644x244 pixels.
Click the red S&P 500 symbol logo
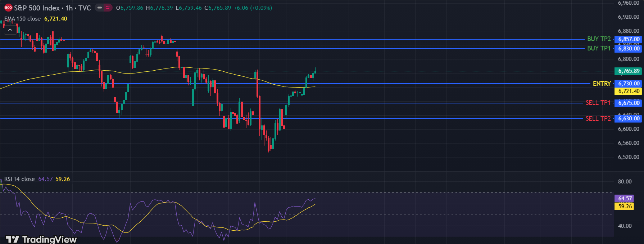point(8,8)
